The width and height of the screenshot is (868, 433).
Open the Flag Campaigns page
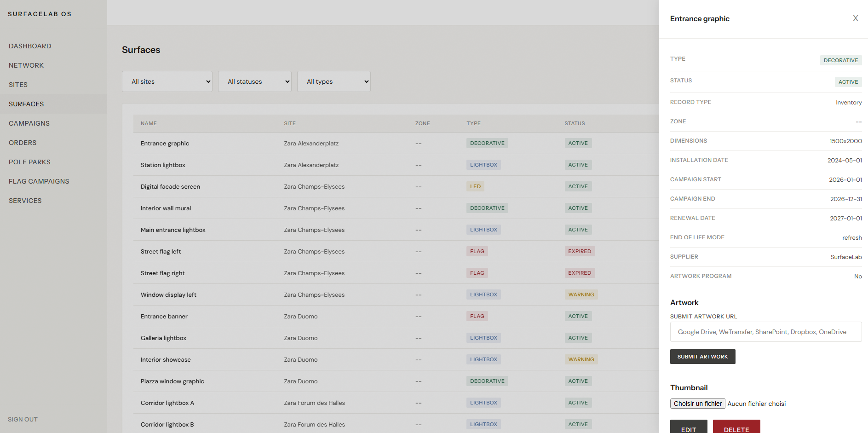(x=39, y=181)
